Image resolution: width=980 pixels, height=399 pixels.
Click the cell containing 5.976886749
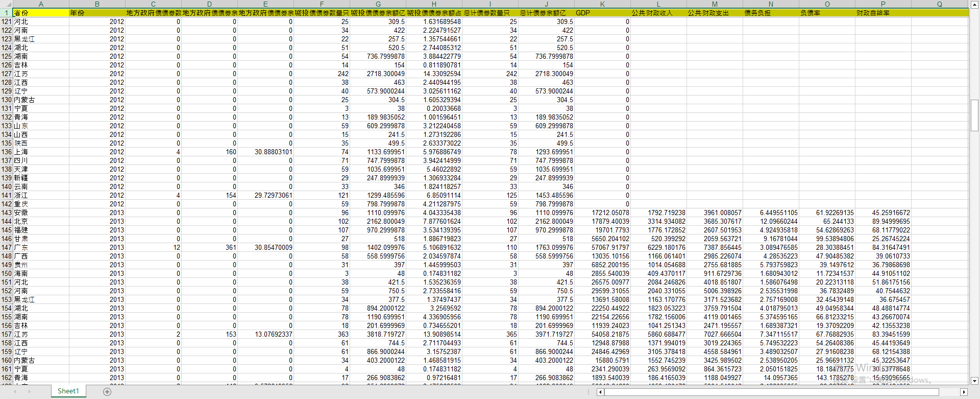434,152
